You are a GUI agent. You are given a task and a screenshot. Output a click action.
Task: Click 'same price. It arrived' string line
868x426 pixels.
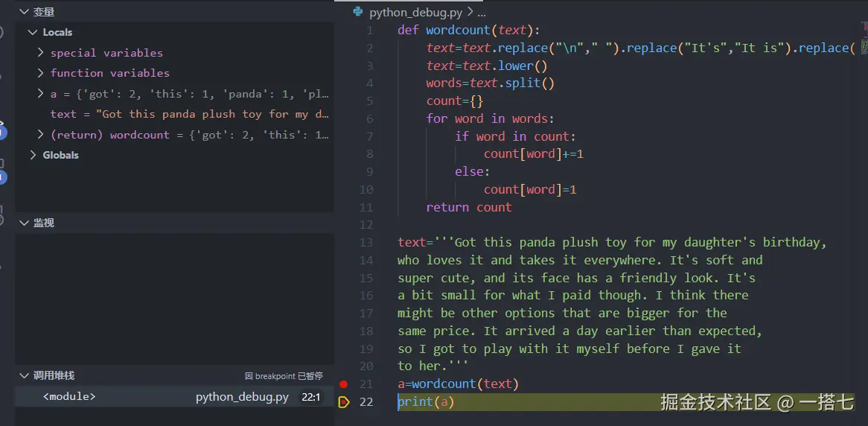[580, 331]
